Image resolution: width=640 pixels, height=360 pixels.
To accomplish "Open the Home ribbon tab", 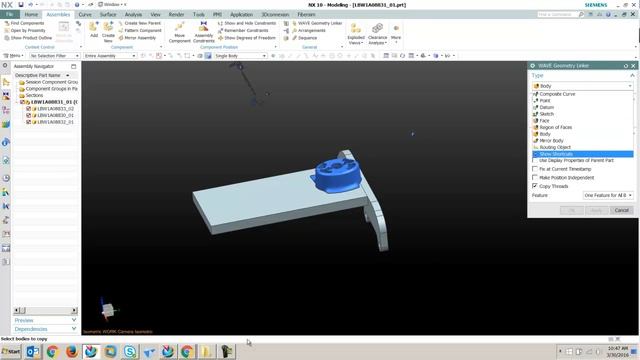I will [31, 15].
